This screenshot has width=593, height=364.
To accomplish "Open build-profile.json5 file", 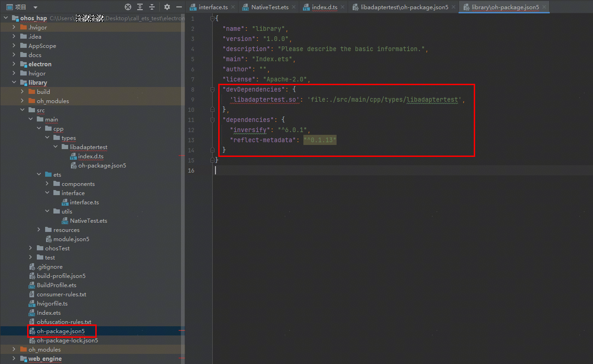I will point(61,276).
